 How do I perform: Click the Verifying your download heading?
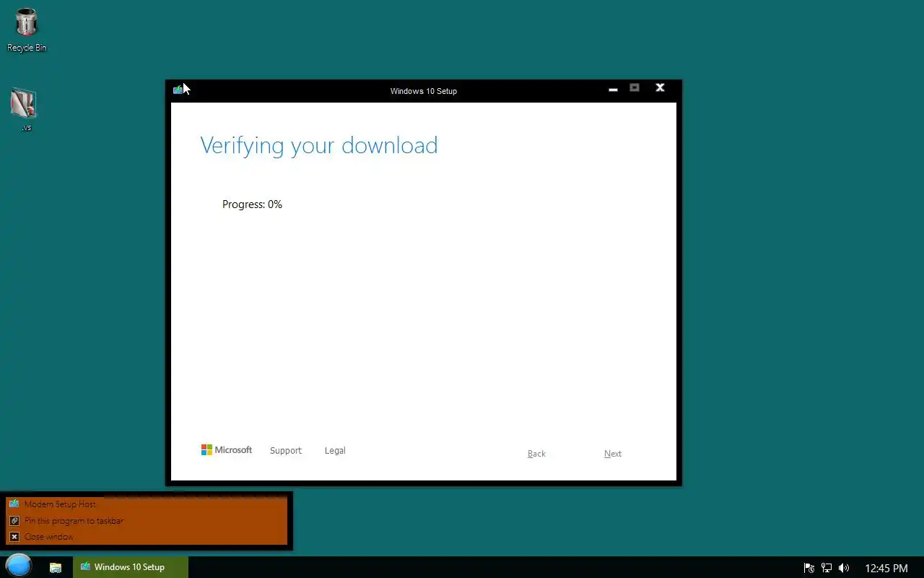(318, 145)
